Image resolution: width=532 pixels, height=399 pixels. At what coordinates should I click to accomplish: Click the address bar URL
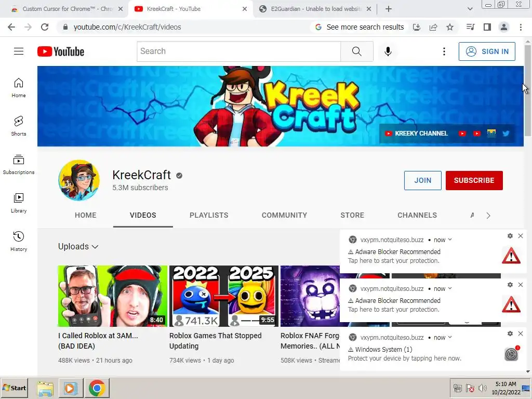pos(127,27)
